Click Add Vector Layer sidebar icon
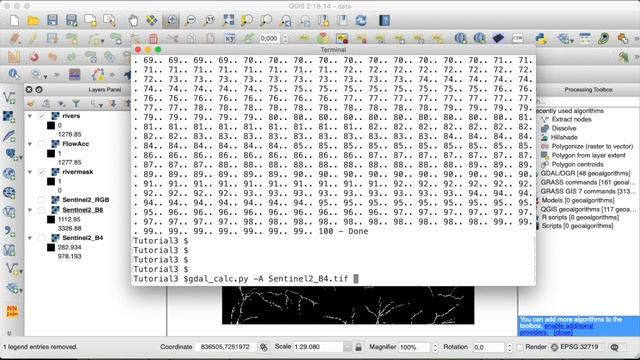 pos(9,98)
